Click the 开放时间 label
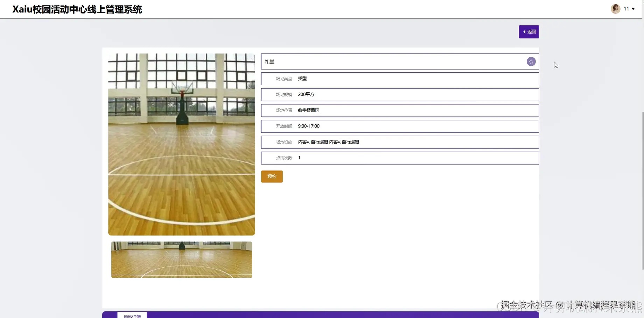Viewport: 644px width, 318px height. [x=284, y=126]
